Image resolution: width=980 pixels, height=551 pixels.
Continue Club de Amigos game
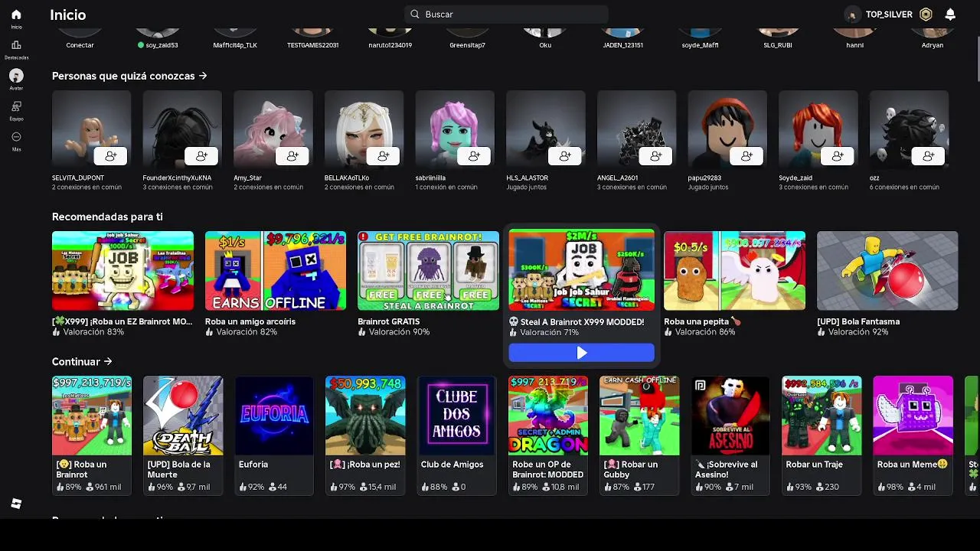tap(456, 435)
